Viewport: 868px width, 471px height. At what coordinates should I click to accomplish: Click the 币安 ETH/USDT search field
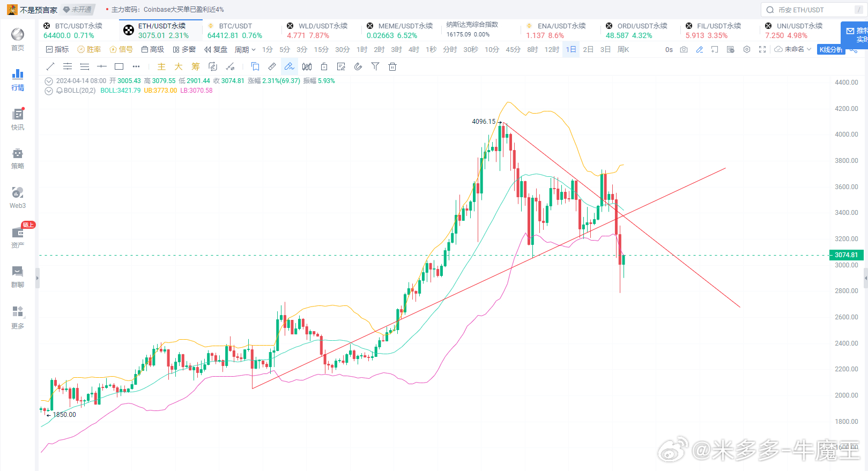click(x=812, y=10)
